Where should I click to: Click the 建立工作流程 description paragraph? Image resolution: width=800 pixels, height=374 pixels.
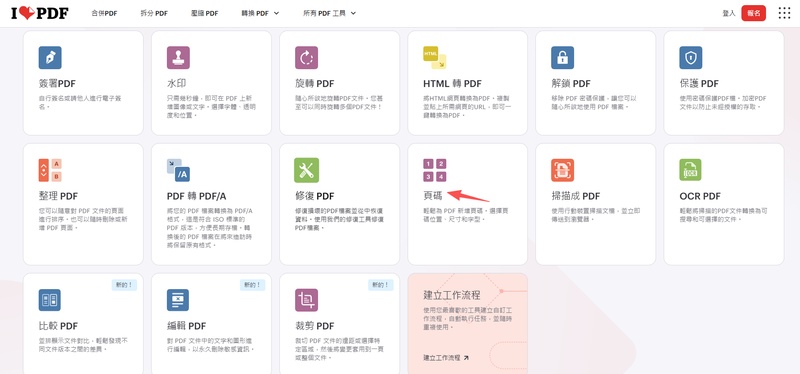[468, 318]
